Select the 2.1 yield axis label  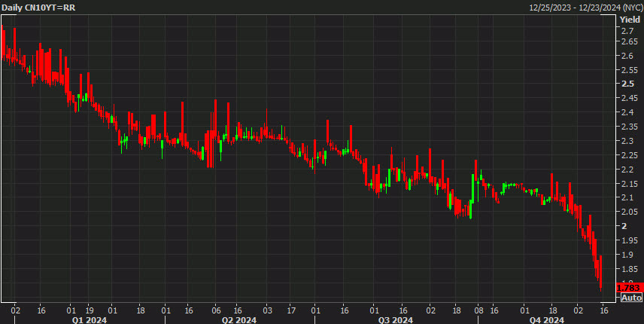627,197
